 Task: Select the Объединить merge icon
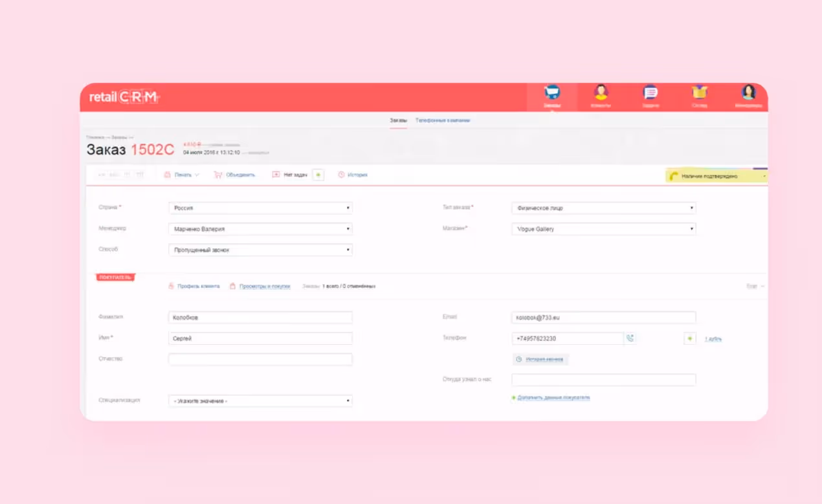[x=220, y=174]
